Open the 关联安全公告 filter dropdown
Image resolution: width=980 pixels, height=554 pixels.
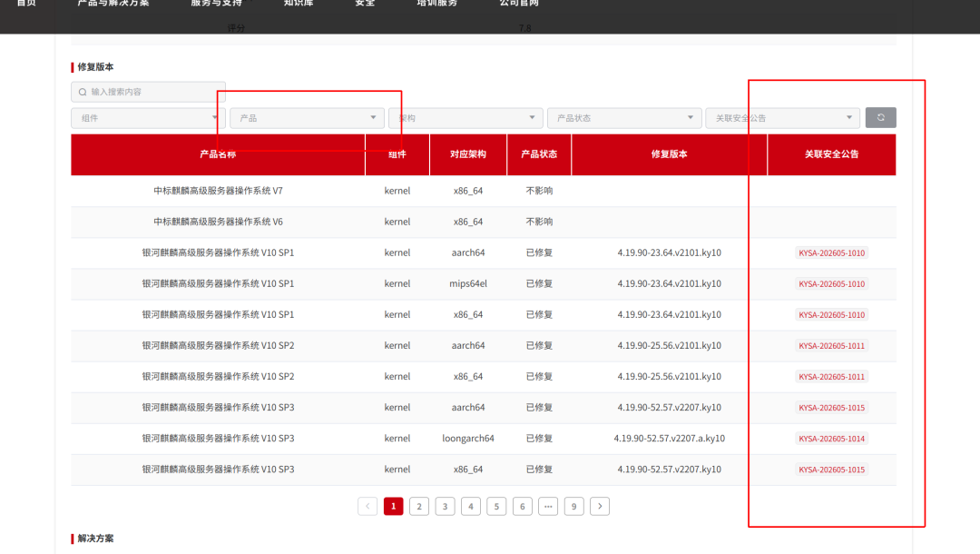coord(782,117)
